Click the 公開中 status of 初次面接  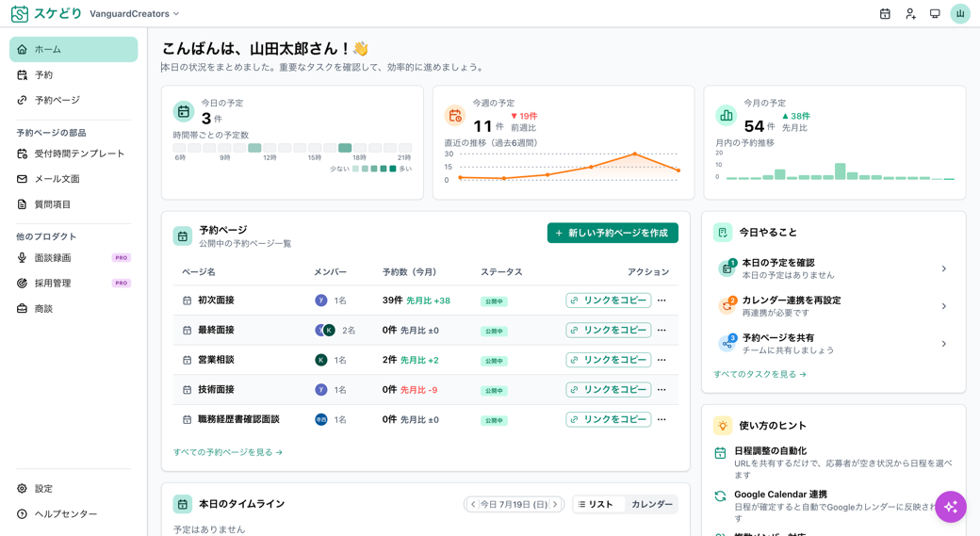point(494,301)
